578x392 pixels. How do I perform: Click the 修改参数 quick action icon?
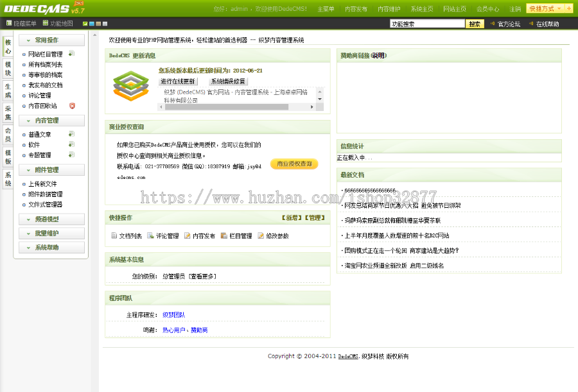[261, 235]
